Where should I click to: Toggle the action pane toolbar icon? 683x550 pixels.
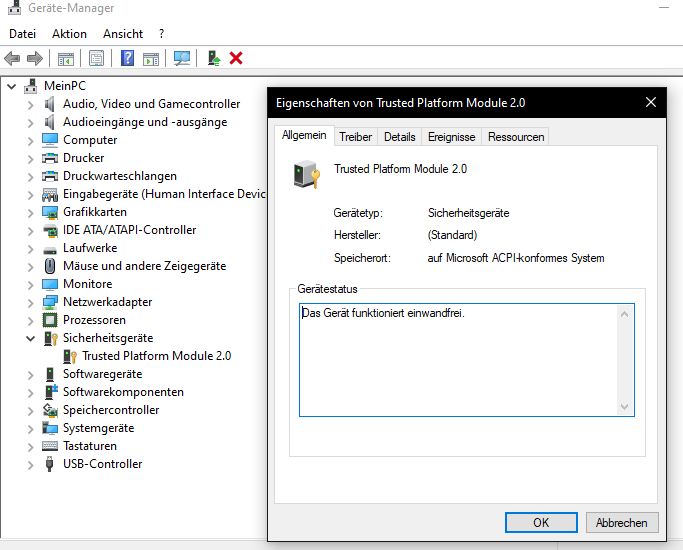(151, 58)
